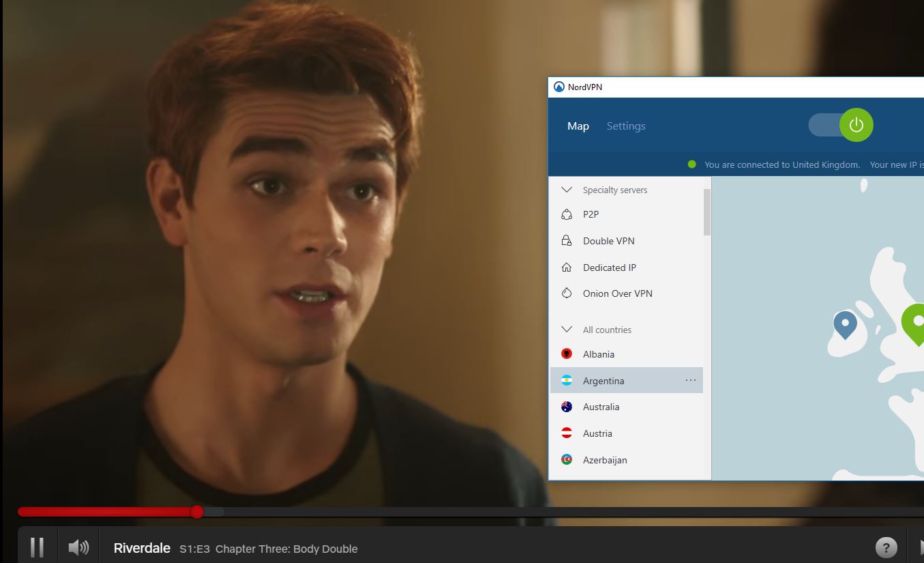Click the Albania flag icon

567,354
